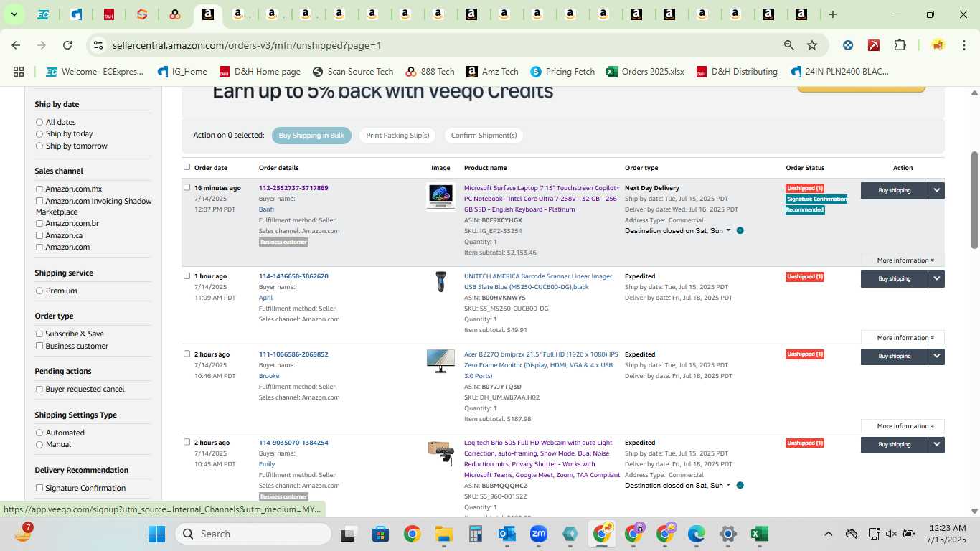This screenshot has height=551, width=980.
Task: Click the PDF extension icon in Chrome toolbar
Action: pos(874,45)
